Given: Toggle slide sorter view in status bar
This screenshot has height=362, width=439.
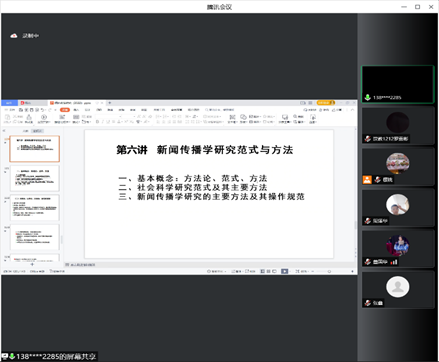Looking at the screenshot, I should 268,271.
